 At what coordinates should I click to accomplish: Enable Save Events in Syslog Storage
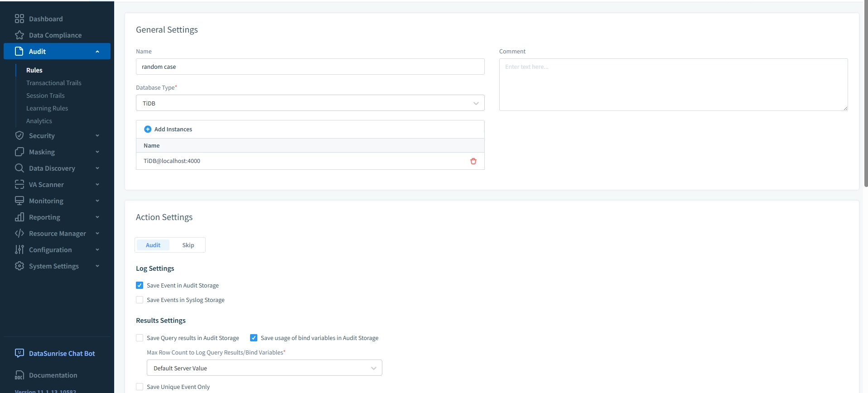point(140,300)
